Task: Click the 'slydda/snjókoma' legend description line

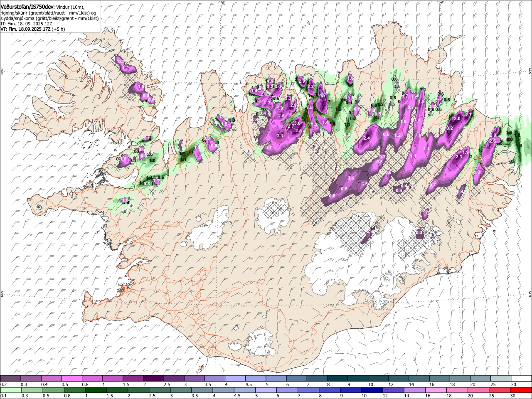Action: pos(49,19)
